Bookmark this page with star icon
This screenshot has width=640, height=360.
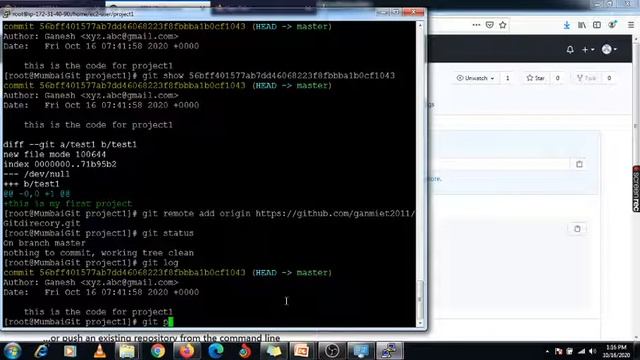[x=502, y=25]
